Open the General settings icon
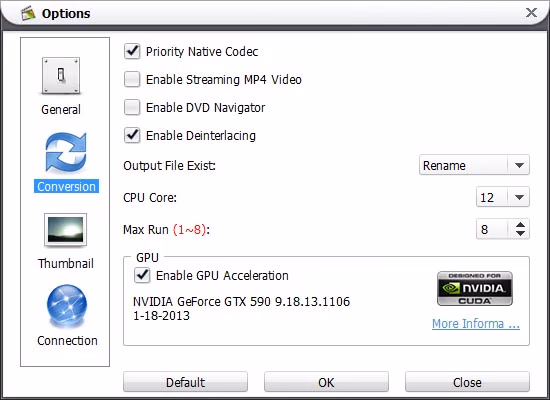 click(61, 76)
